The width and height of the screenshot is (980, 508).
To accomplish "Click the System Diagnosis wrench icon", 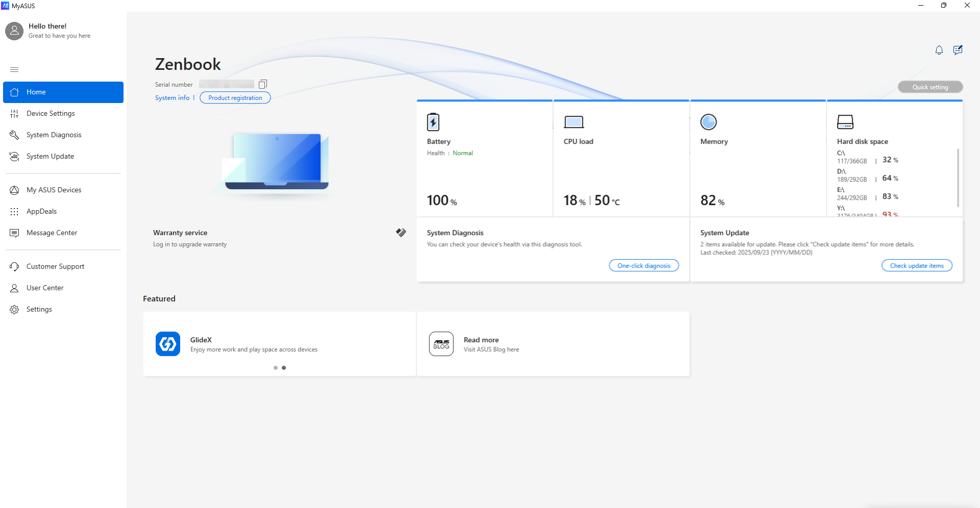I will [14, 135].
